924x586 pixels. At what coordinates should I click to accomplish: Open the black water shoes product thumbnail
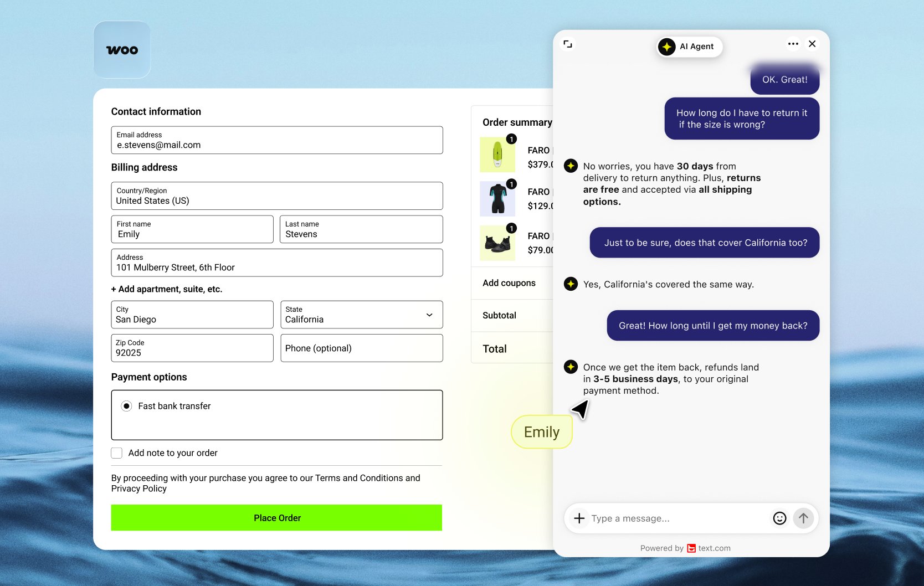pyautogui.click(x=497, y=243)
